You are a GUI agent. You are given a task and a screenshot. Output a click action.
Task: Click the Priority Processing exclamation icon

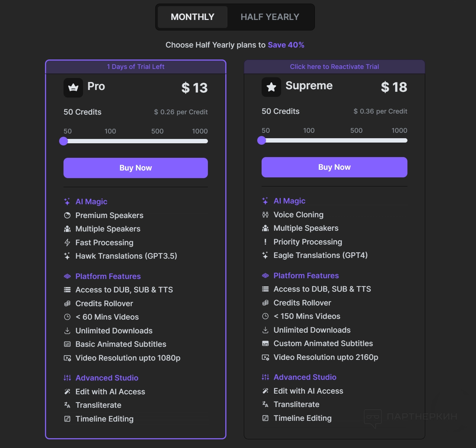pos(266,242)
